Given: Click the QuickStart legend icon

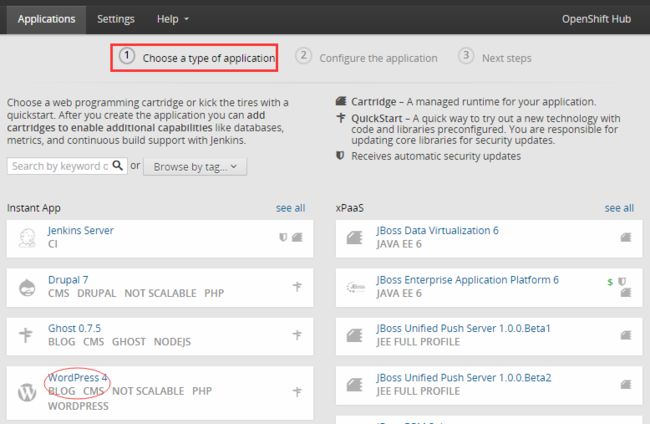Looking at the screenshot, I should pyautogui.click(x=341, y=118).
